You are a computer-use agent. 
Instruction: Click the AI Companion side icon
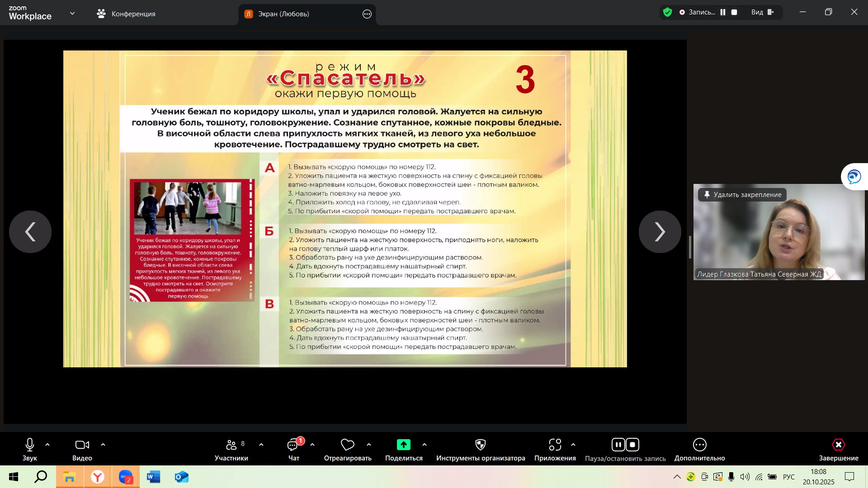click(x=854, y=177)
